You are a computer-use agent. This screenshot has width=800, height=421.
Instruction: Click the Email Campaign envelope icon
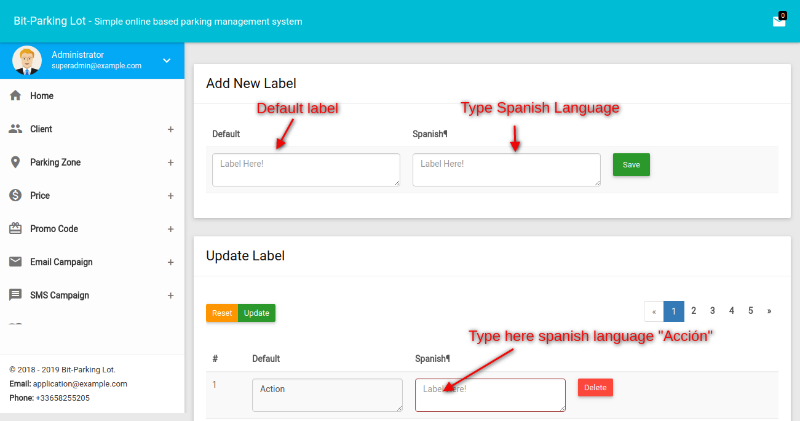point(15,262)
